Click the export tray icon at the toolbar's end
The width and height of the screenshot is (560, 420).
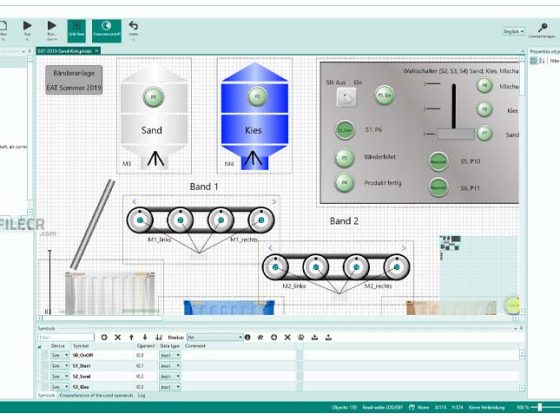[x=328, y=337]
